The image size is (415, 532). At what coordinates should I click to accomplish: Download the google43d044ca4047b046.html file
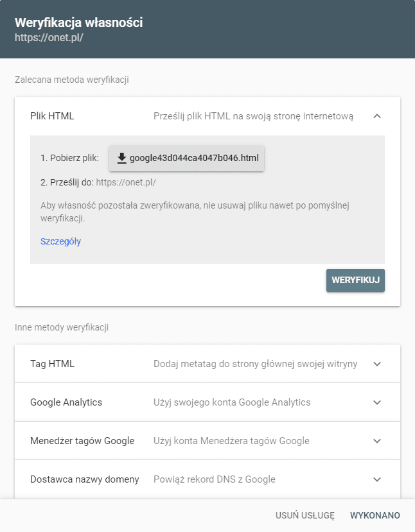click(186, 157)
